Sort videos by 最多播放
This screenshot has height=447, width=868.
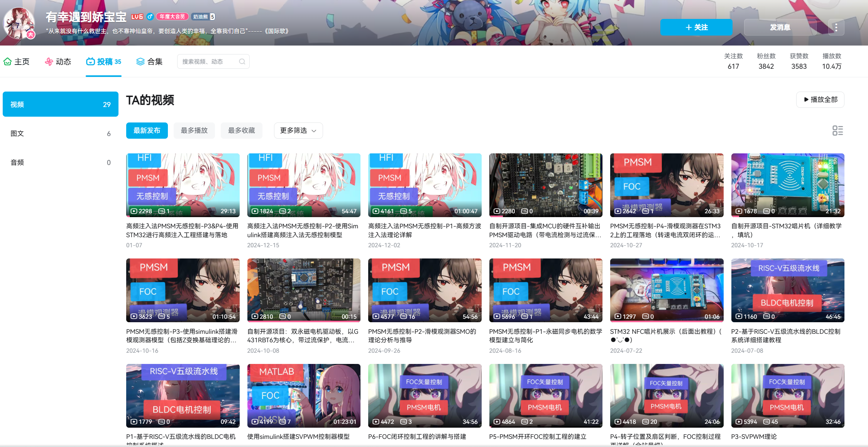tap(194, 131)
